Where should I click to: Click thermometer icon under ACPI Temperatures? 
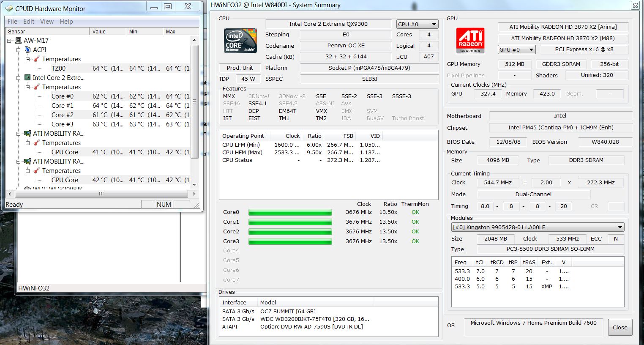click(x=37, y=59)
